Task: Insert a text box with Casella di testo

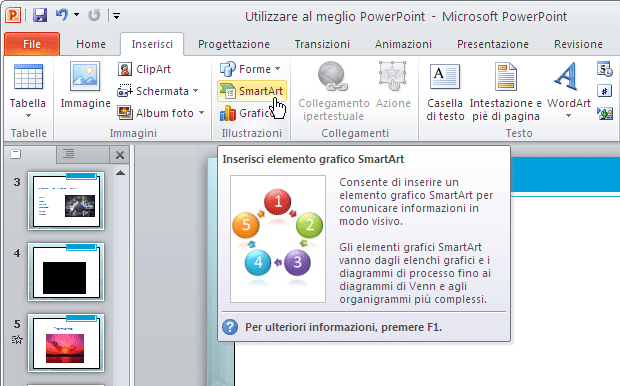Action: [x=445, y=91]
